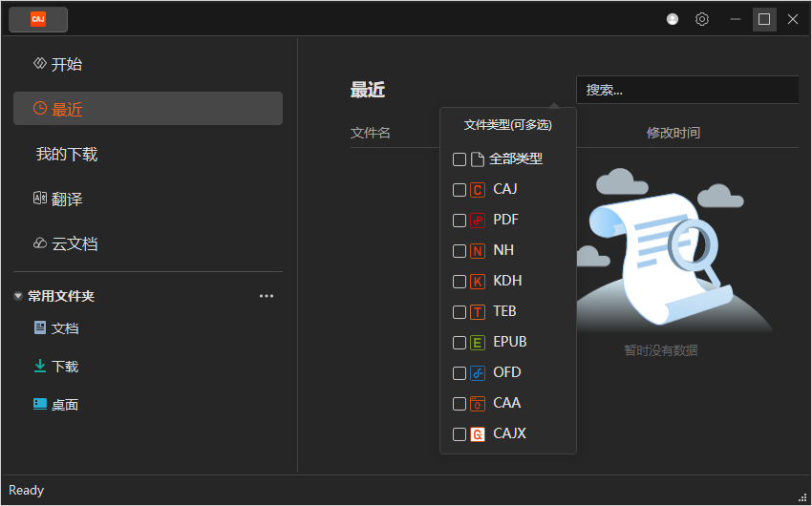Sort by the 文件名 column header
812x506 pixels.
pos(371,133)
